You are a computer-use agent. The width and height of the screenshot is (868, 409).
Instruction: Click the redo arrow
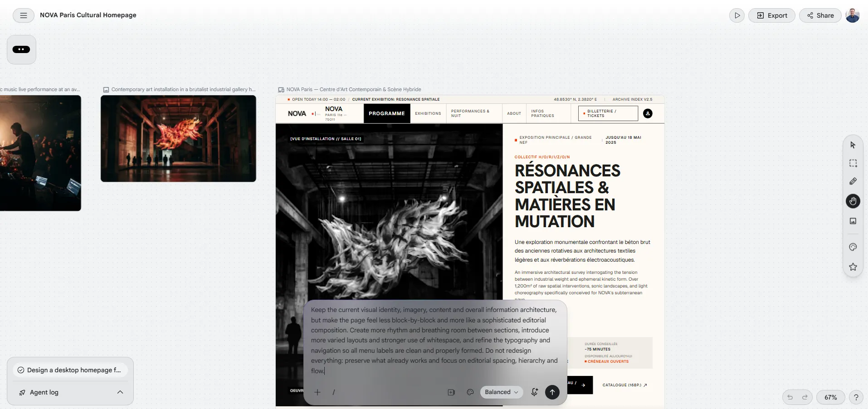[x=805, y=397]
